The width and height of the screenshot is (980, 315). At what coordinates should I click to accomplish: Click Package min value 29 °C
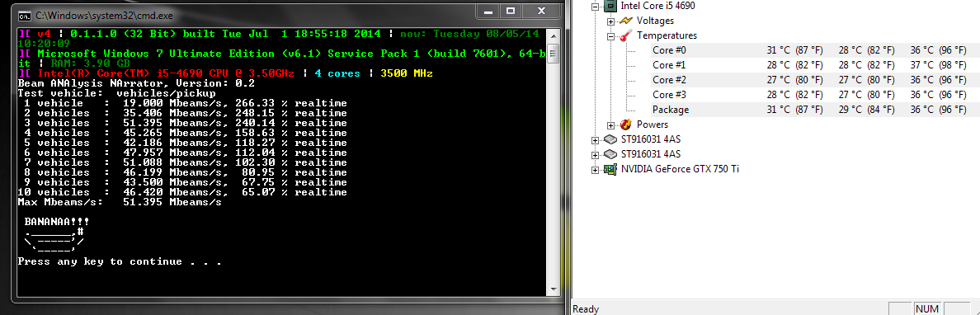tap(866, 110)
